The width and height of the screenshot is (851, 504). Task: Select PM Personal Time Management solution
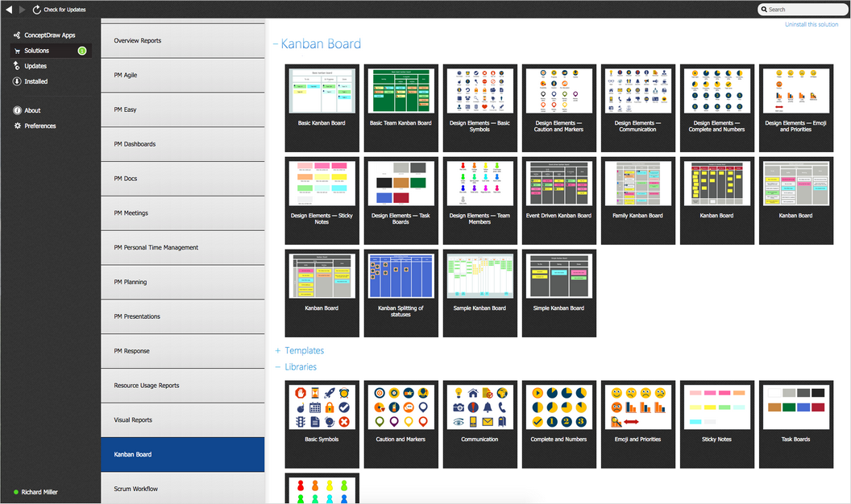tap(183, 248)
